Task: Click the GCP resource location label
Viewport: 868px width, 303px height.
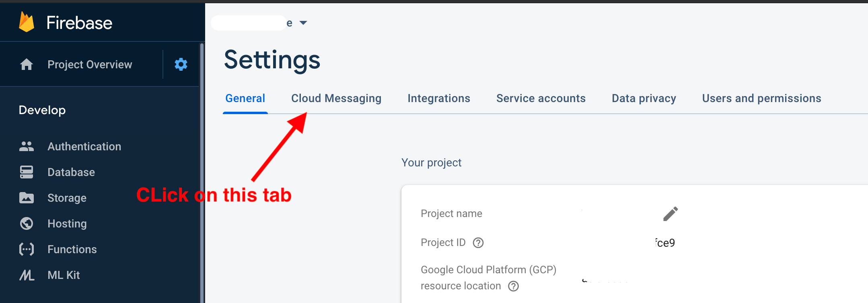Action: coord(489,278)
